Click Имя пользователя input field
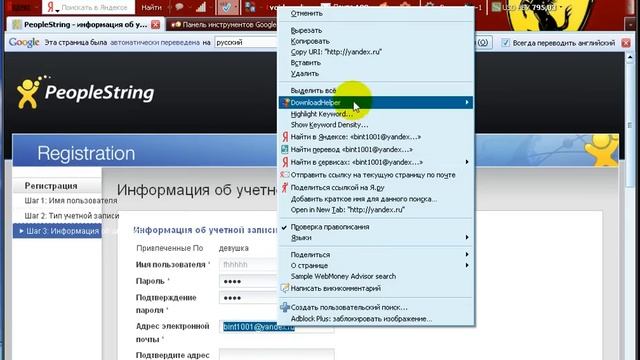The height and width of the screenshot is (360, 640). pyautogui.click(x=248, y=265)
